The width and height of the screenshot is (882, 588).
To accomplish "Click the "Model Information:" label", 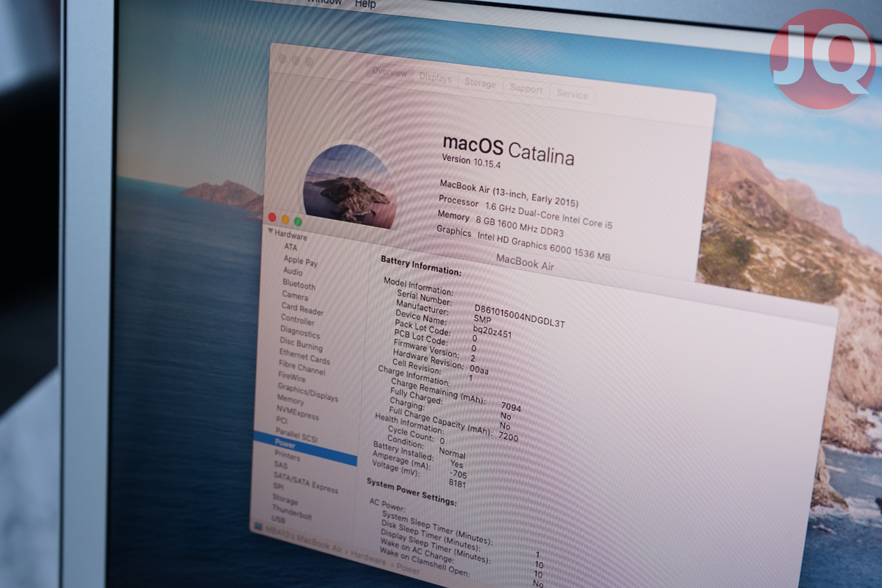I will tap(418, 287).
